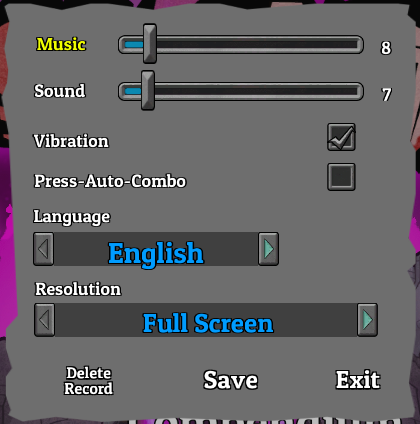Select the Sound option label

(x=60, y=91)
